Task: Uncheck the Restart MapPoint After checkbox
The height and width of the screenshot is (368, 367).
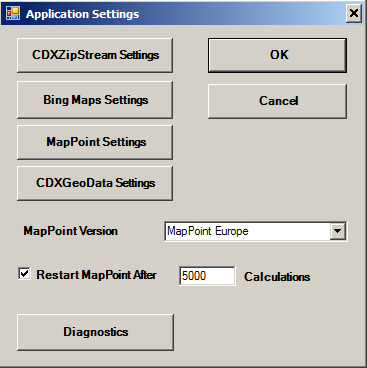Action: click(x=24, y=274)
